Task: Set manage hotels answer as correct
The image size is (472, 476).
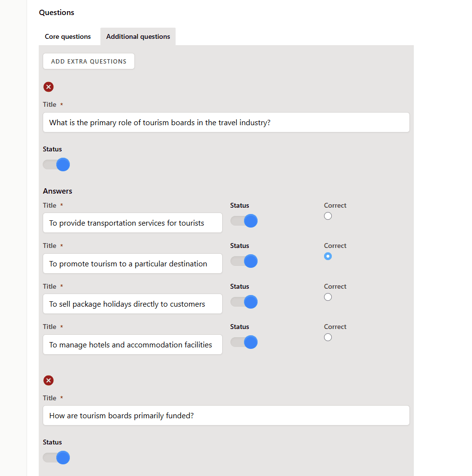Action: [x=327, y=337]
